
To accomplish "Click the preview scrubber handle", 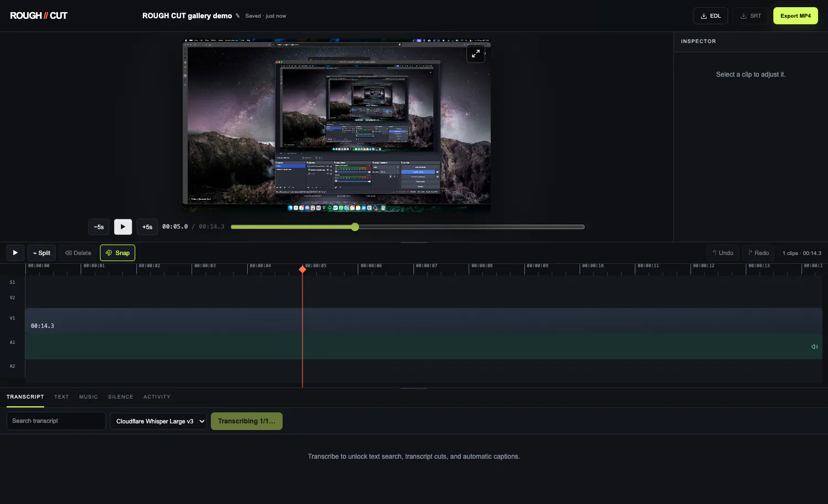I will pyautogui.click(x=355, y=227).
